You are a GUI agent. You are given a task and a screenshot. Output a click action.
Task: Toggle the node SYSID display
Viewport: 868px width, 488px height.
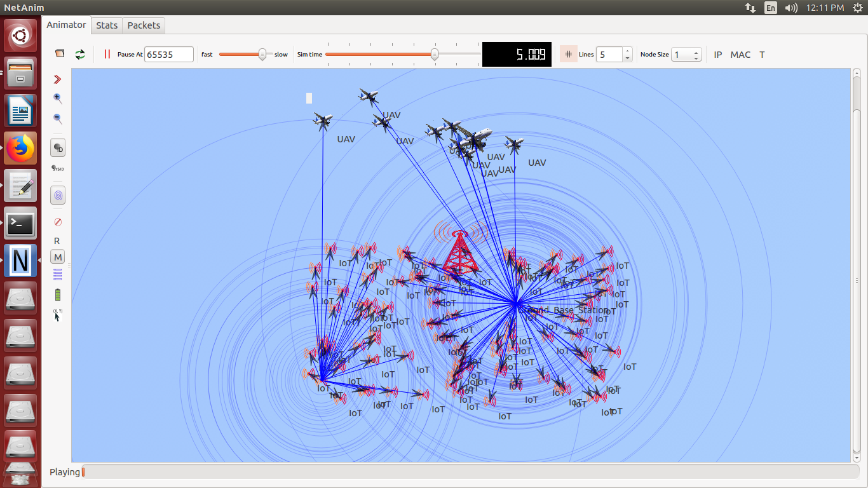58,168
